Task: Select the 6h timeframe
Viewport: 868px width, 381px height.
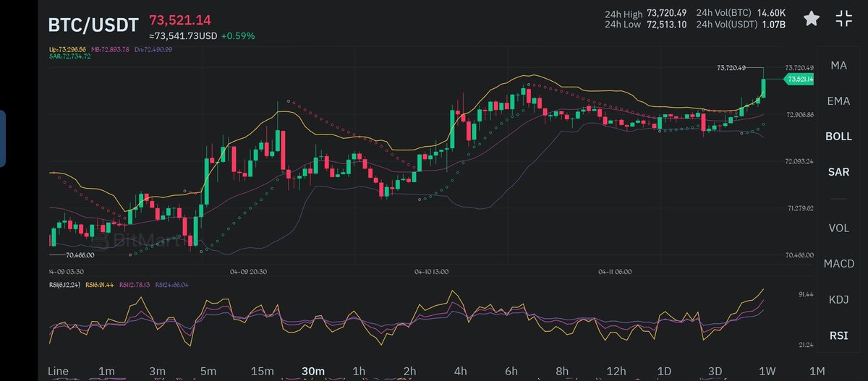Action: point(511,371)
